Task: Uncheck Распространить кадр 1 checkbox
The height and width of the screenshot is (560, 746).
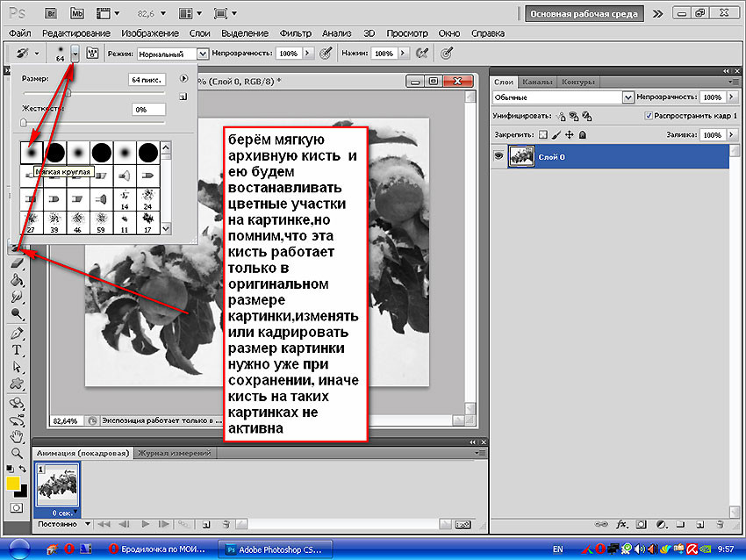Action: point(648,116)
